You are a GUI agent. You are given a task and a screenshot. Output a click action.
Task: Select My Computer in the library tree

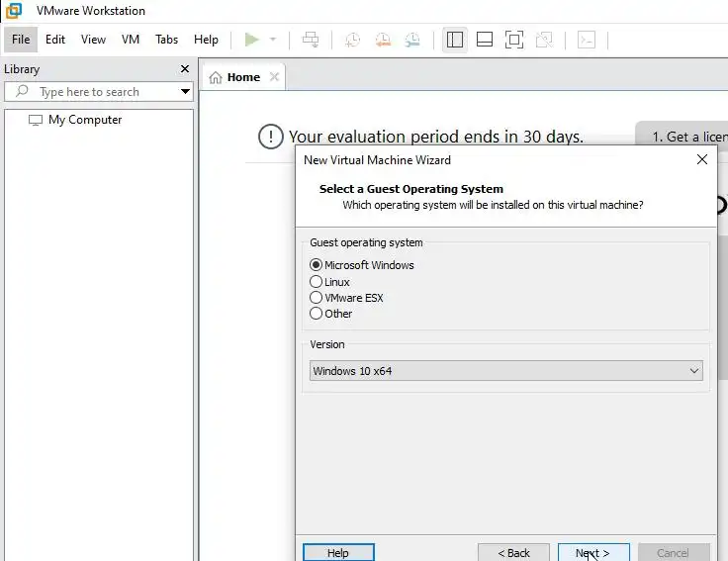pyautogui.click(x=85, y=120)
